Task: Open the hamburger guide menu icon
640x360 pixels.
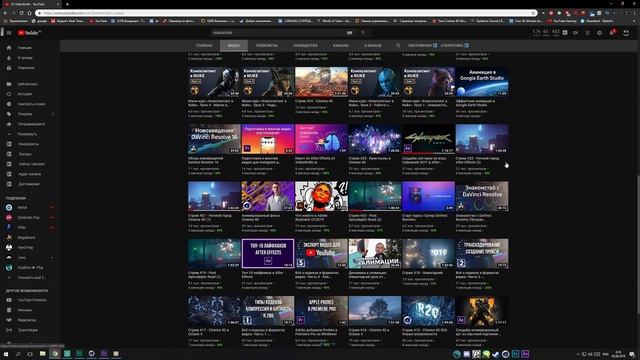Action: [9, 33]
